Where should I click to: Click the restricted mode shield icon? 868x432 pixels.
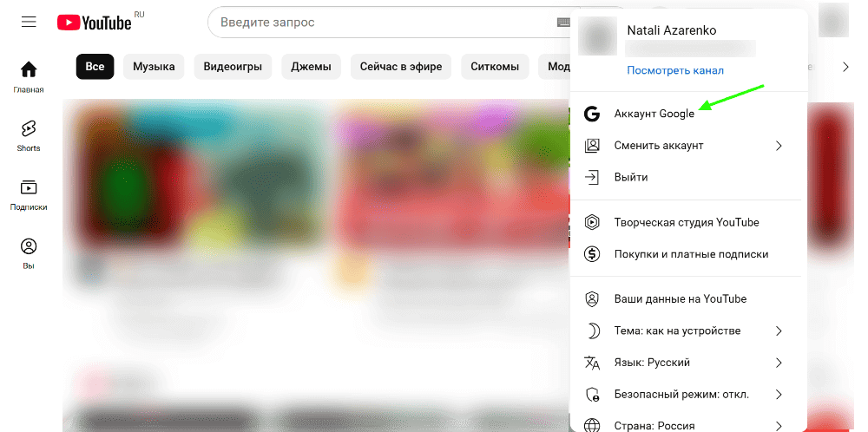[x=592, y=395]
